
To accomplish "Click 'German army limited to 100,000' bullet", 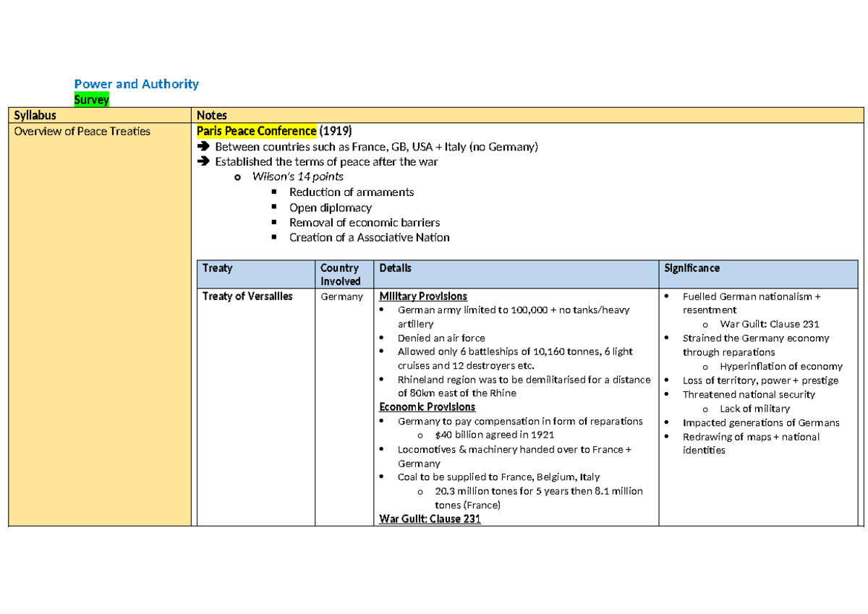I will [514, 317].
